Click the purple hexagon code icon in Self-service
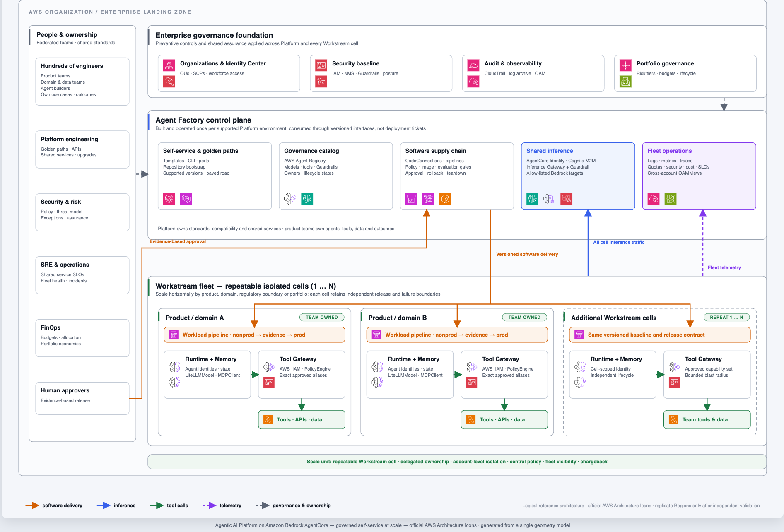 pos(186,199)
